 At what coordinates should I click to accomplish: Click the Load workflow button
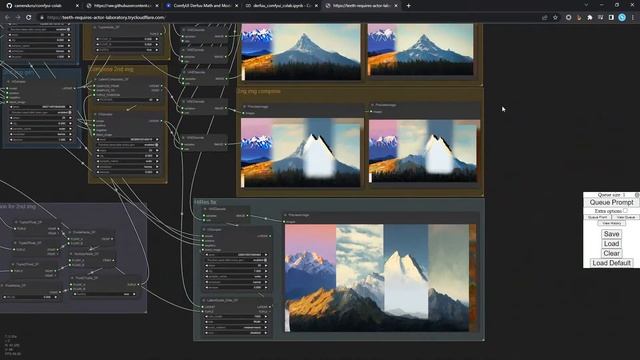coord(611,244)
